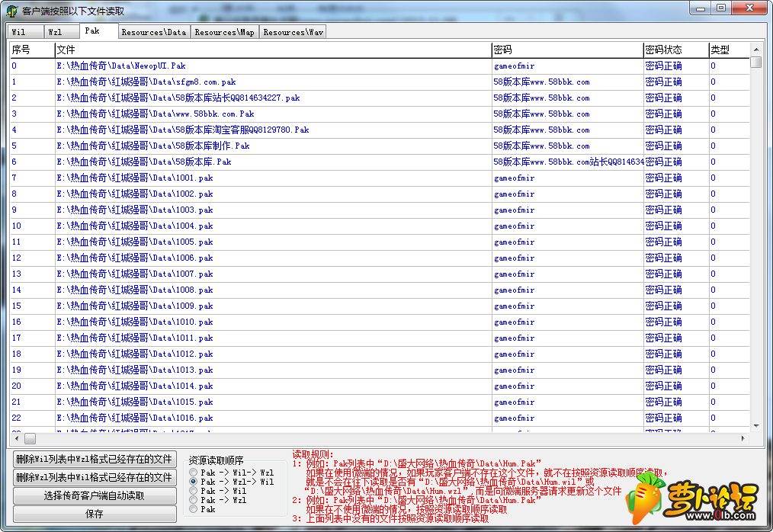Image resolution: width=773 pixels, height=532 pixels.
Task: Select the row Data\1015.pak
Action: click(380, 402)
